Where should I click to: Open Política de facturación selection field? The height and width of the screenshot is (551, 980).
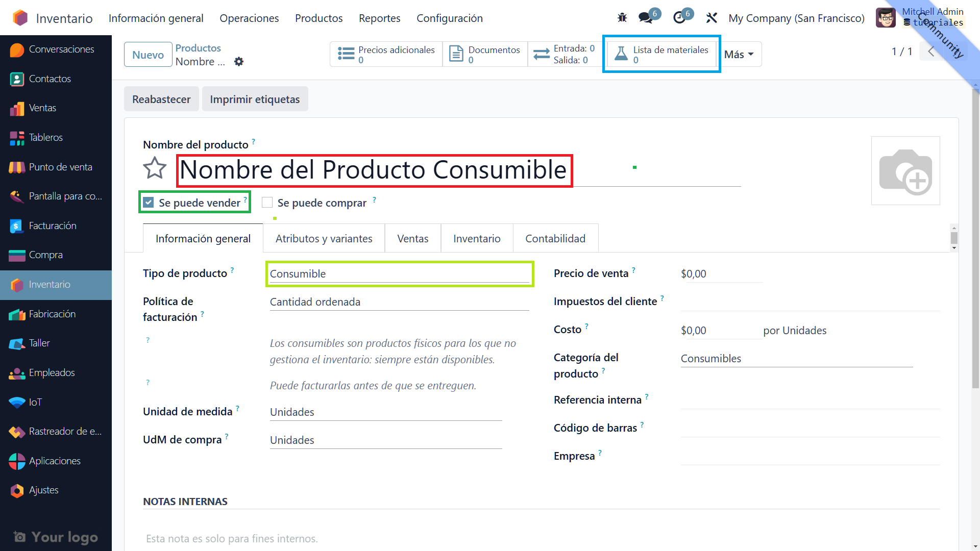point(399,302)
